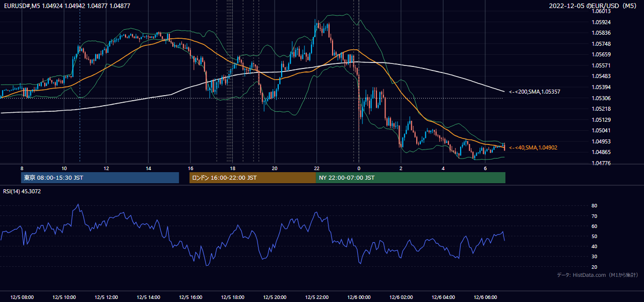Click price axis label 1.05483
Image resolution: width=644 pixels, height=302 pixels.
tap(600, 77)
